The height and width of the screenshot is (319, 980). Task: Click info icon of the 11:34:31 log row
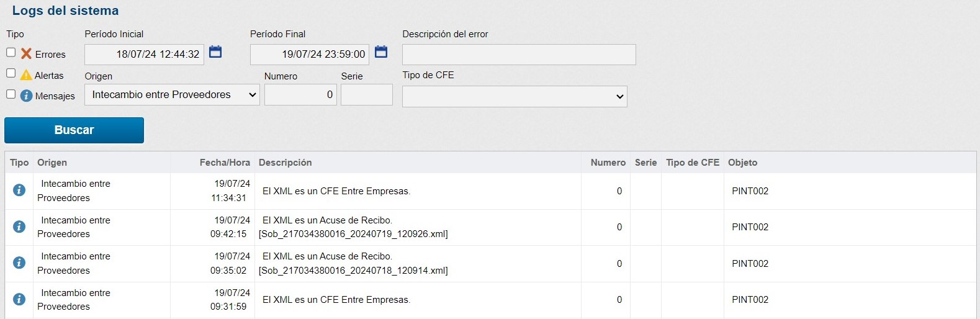pos(19,191)
